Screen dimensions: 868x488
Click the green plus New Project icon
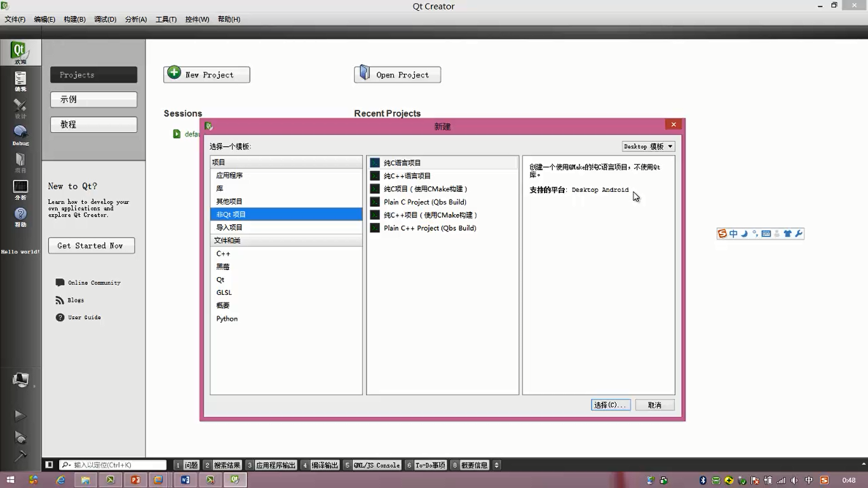pos(174,73)
